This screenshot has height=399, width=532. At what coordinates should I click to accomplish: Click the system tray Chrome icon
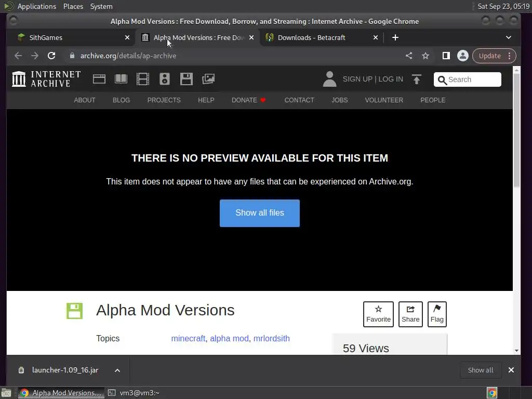492,393
